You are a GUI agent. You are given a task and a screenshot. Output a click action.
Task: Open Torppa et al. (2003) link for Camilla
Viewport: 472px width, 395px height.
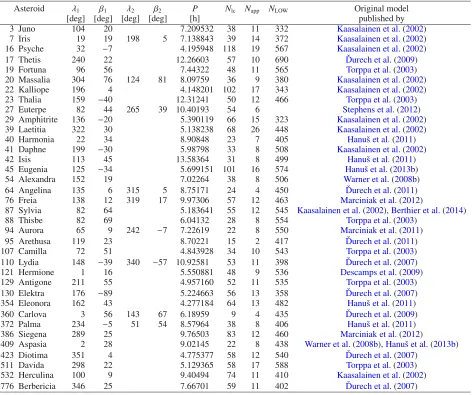click(x=381, y=252)
